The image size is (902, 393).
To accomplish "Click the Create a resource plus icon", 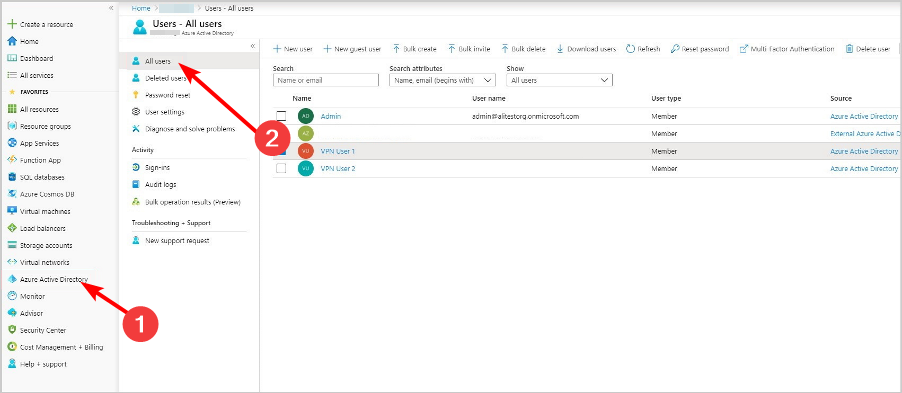I will pos(11,25).
